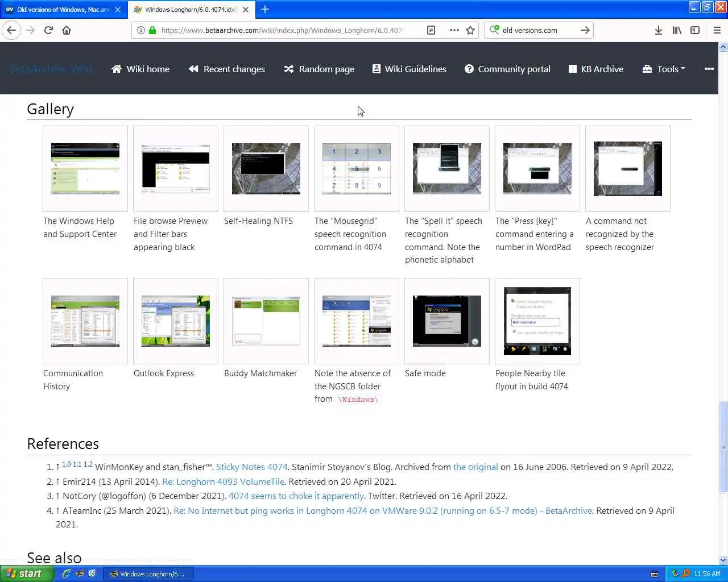
Task: Open Internet Explorer quick launch icon
Action: 67,573
